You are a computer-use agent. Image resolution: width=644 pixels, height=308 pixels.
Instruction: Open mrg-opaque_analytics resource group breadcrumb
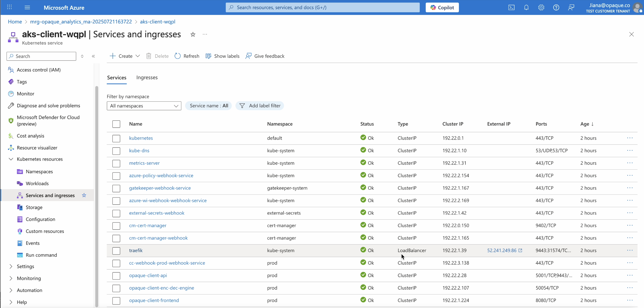point(81,21)
